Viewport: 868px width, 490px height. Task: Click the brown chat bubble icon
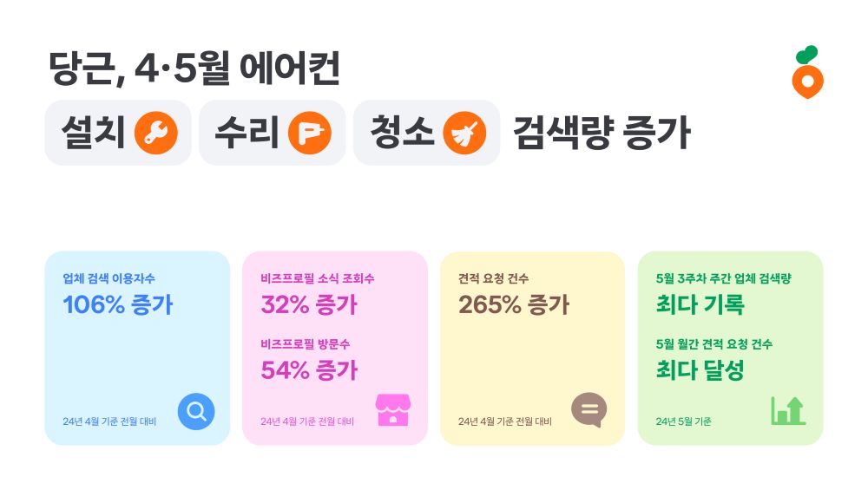coord(589,410)
